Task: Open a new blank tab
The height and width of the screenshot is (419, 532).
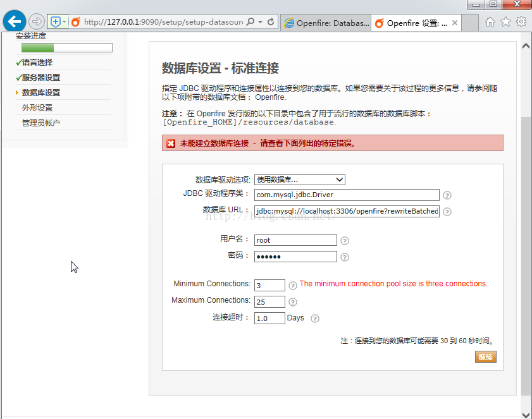Action: 470,23
